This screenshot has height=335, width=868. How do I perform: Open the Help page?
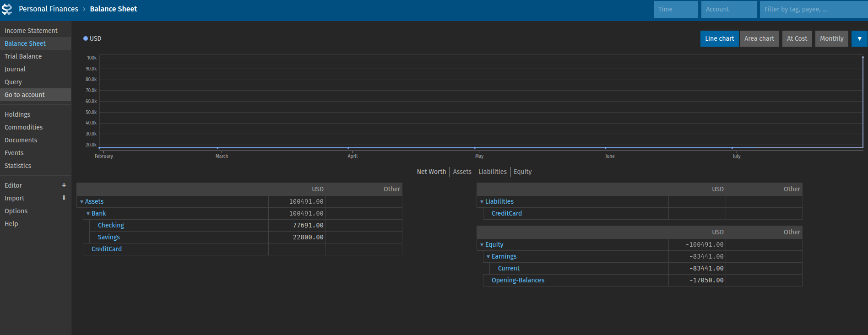[35, 224]
